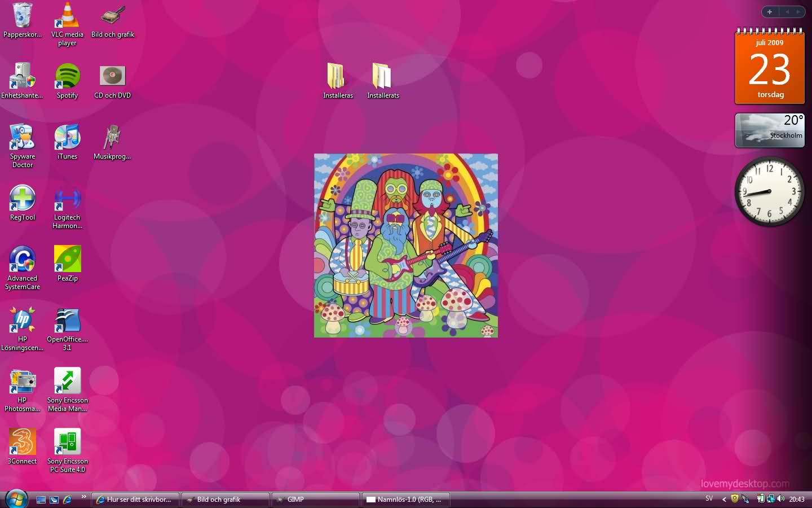The width and height of the screenshot is (812, 508).
Task: Select the Spotify desktop icon
Action: (67, 80)
